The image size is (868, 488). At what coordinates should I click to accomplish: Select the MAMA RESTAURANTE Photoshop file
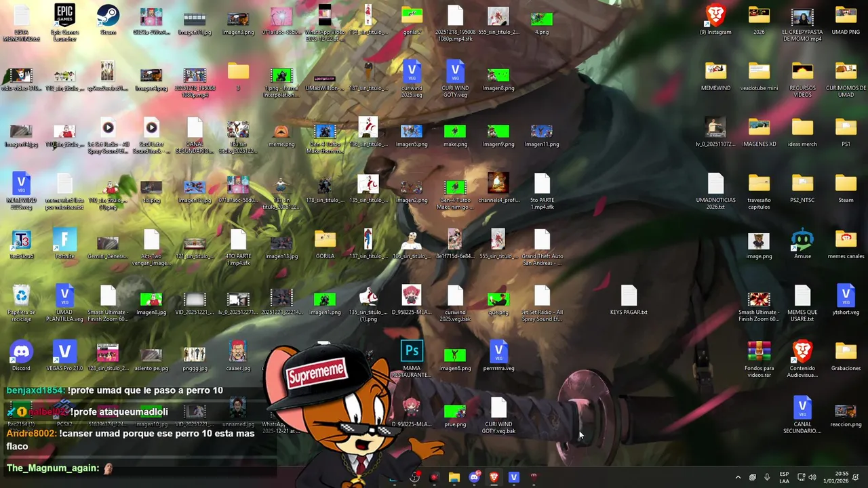point(412,359)
